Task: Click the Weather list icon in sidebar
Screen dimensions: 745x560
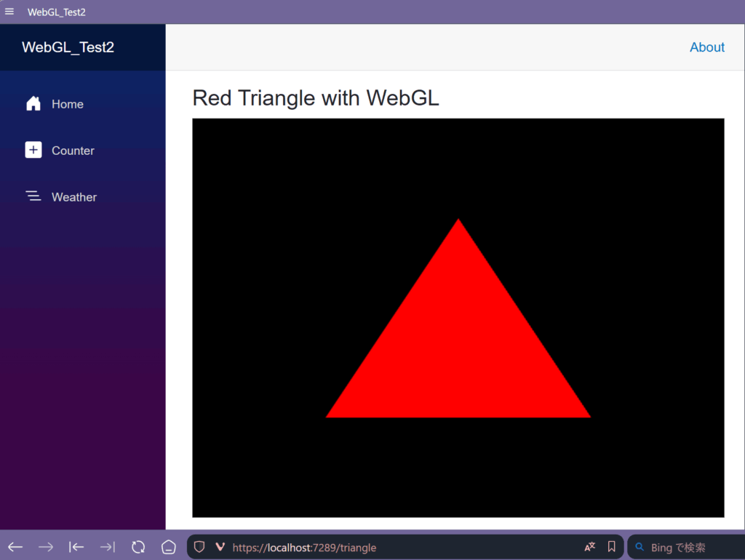Action: pos(33,196)
